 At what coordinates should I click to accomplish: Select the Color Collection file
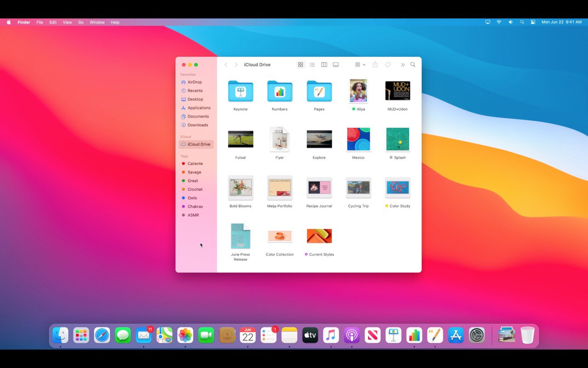(280, 236)
